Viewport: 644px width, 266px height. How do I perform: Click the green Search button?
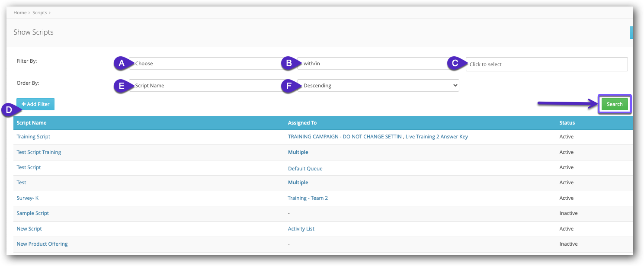tap(614, 104)
